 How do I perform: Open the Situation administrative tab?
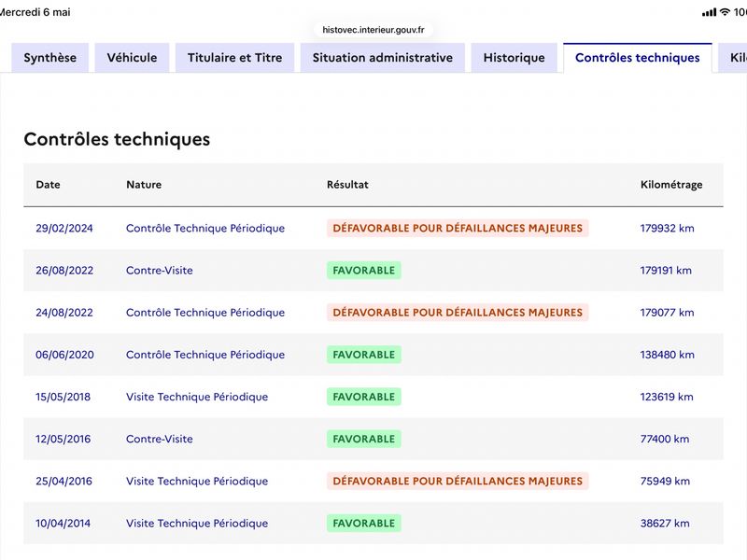pyautogui.click(x=383, y=58)
